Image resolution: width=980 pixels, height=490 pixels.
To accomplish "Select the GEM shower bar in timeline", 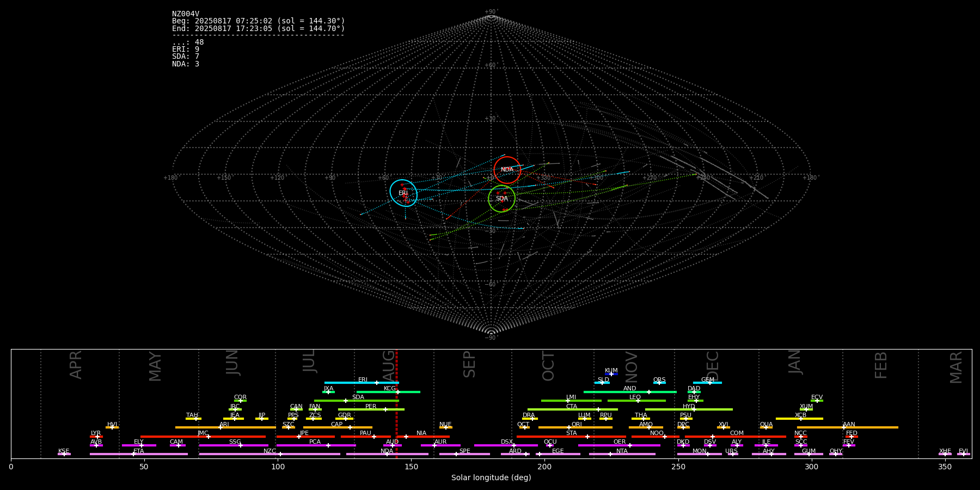I will [x=707, y=383].
